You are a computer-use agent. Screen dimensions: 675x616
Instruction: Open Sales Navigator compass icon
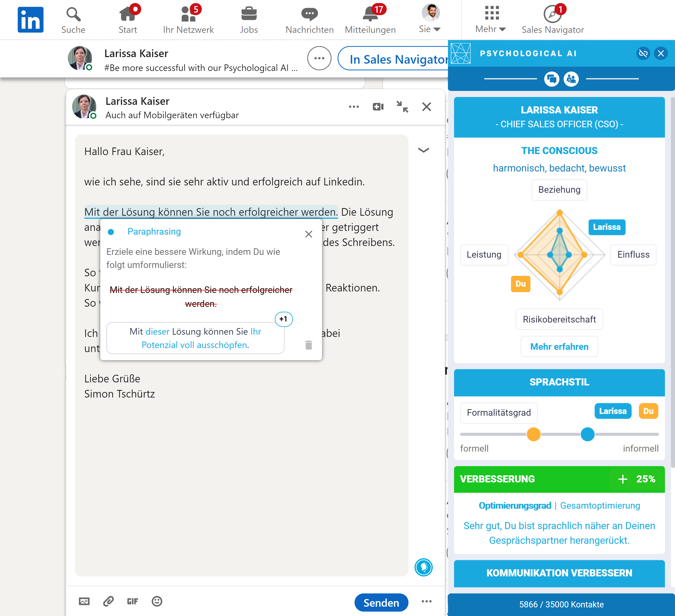coord(553,14)
